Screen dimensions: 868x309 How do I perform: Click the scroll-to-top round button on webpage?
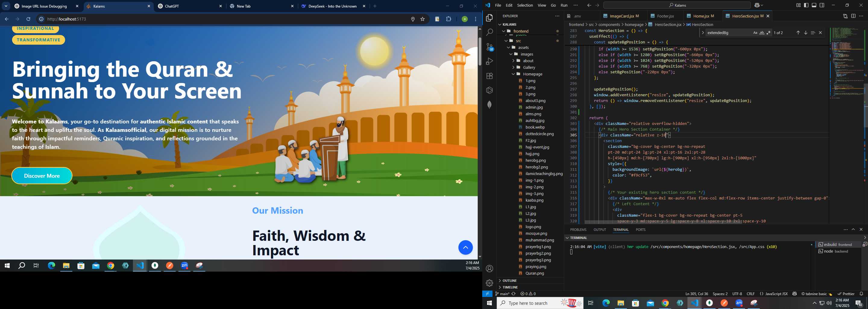[x=465, y=248]
